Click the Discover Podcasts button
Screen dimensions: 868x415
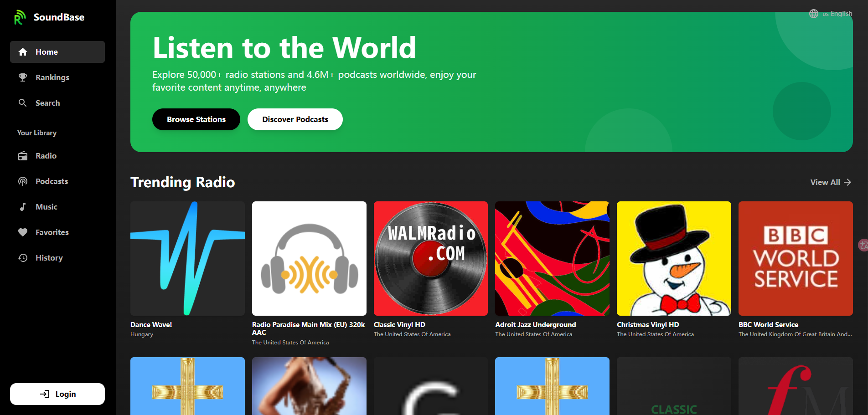(x=295, y=119)
